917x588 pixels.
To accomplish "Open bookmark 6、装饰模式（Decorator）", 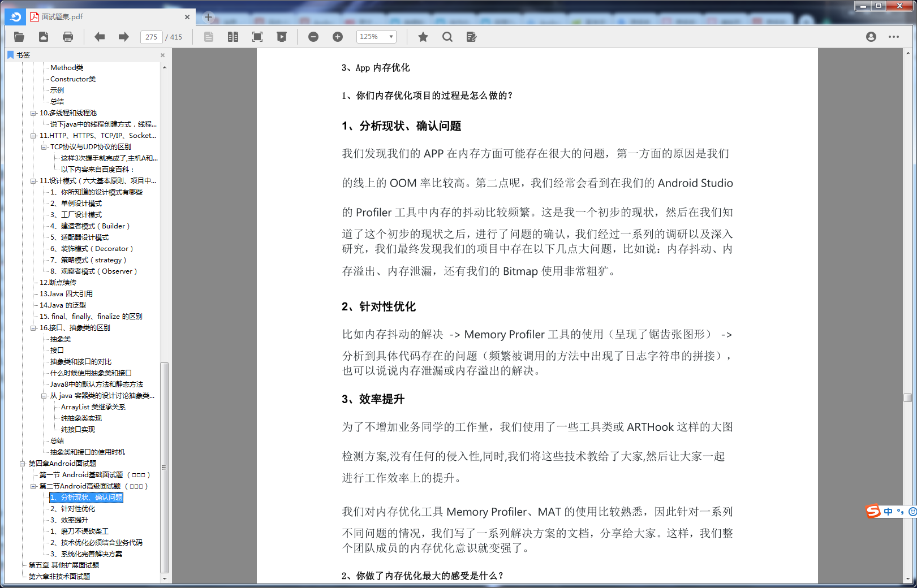I will click(x=92, y=249).
